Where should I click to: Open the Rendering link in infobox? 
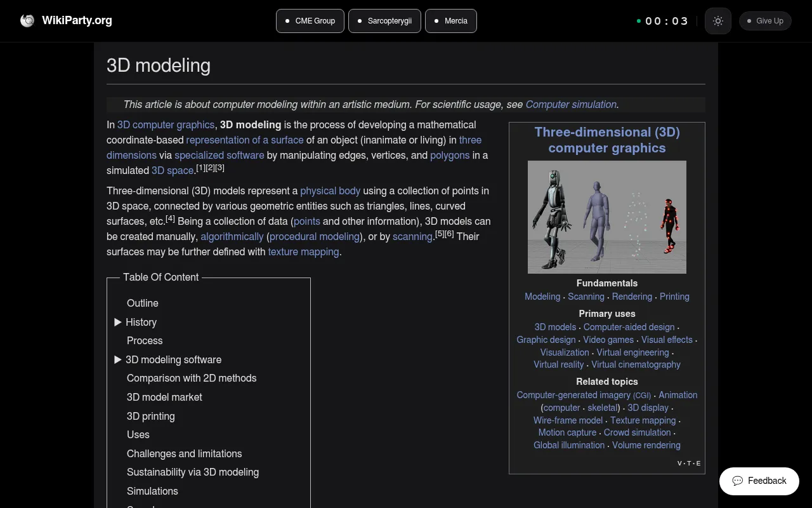pyautogui.click(x=632, y=297)
